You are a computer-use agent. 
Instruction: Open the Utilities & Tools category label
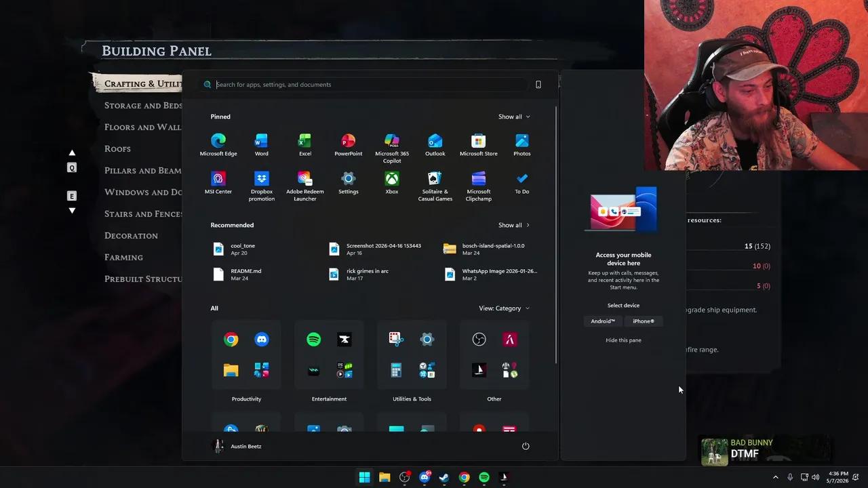pos(412,399)
